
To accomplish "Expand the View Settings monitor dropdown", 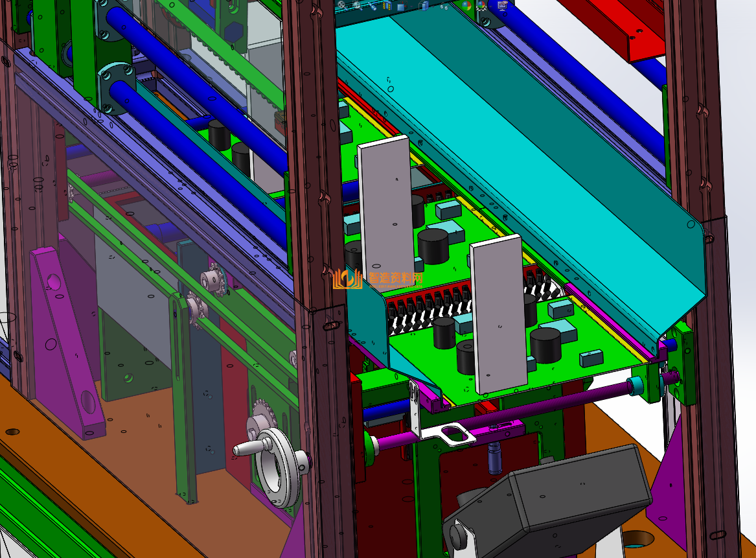I will pos(512,6).
